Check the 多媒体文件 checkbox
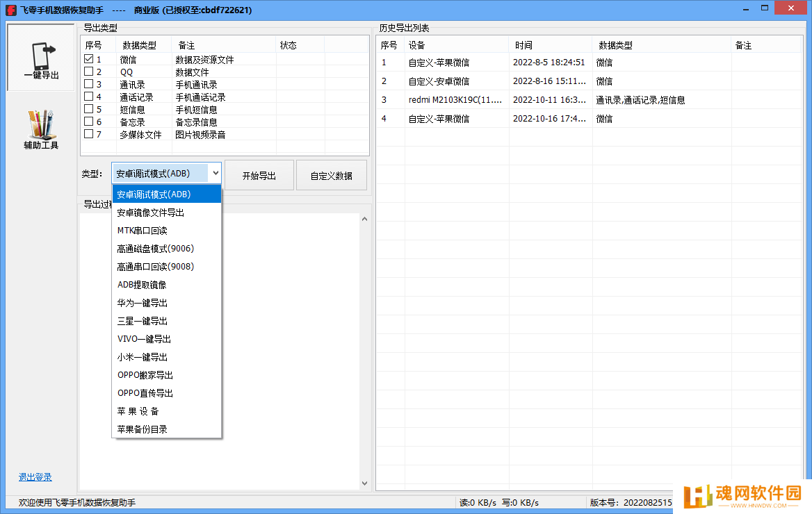Image resolution: width=812 pixels, height=514 pixels. (x=88, y=134)
